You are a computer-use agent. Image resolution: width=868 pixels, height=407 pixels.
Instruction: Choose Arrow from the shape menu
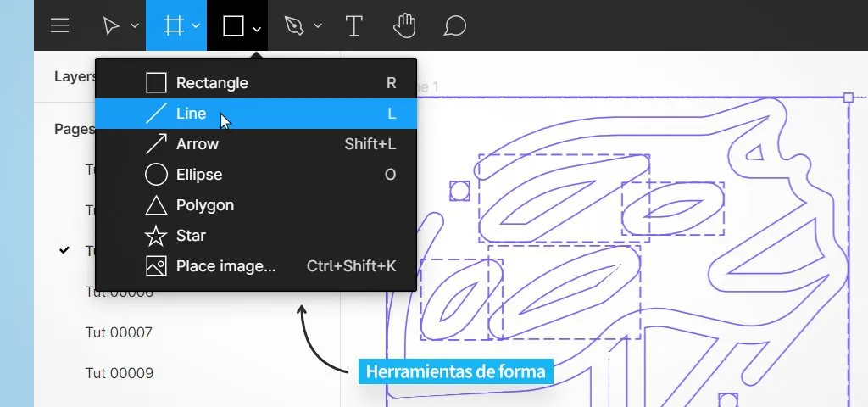256,144
